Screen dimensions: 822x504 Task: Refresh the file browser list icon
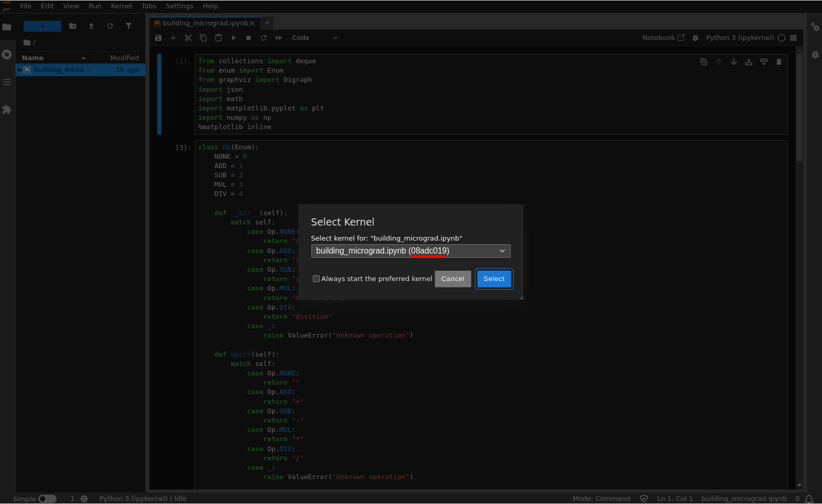click(110, 26)
